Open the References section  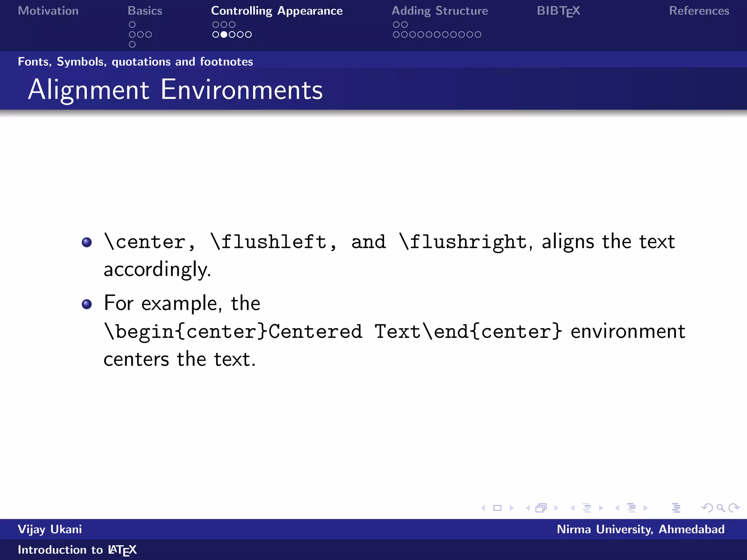click(699, 11)
